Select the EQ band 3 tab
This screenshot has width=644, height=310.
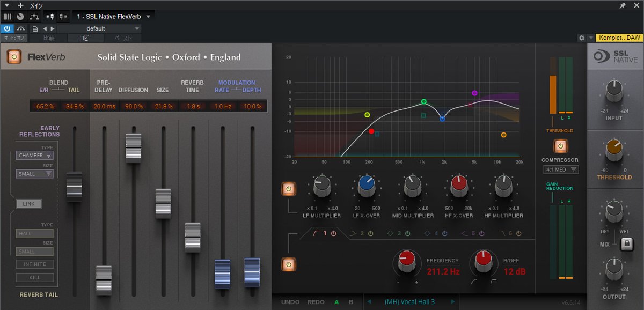tap(398, 234)
